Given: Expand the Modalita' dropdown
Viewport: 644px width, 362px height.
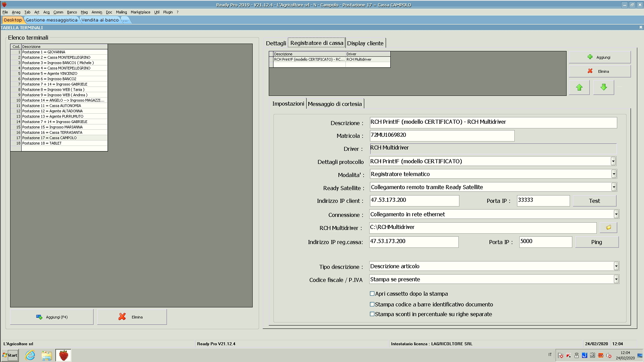Looking at the screenshot, I should tap(614, 174).
